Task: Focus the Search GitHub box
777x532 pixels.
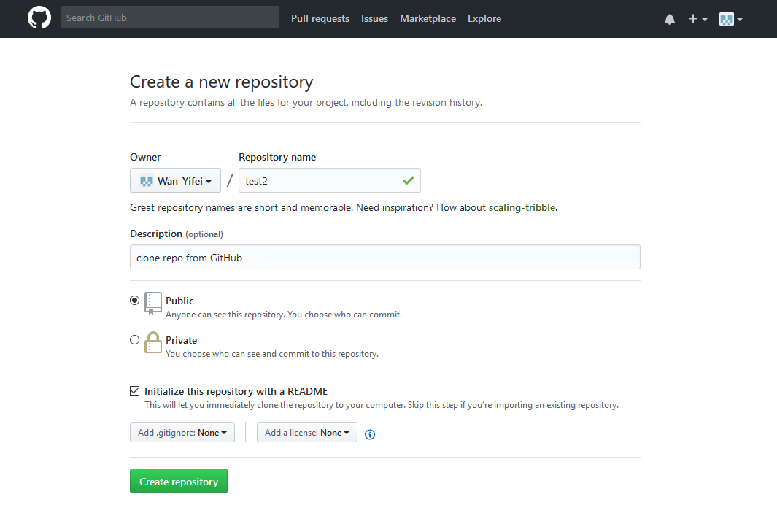Action: (169, 18)
